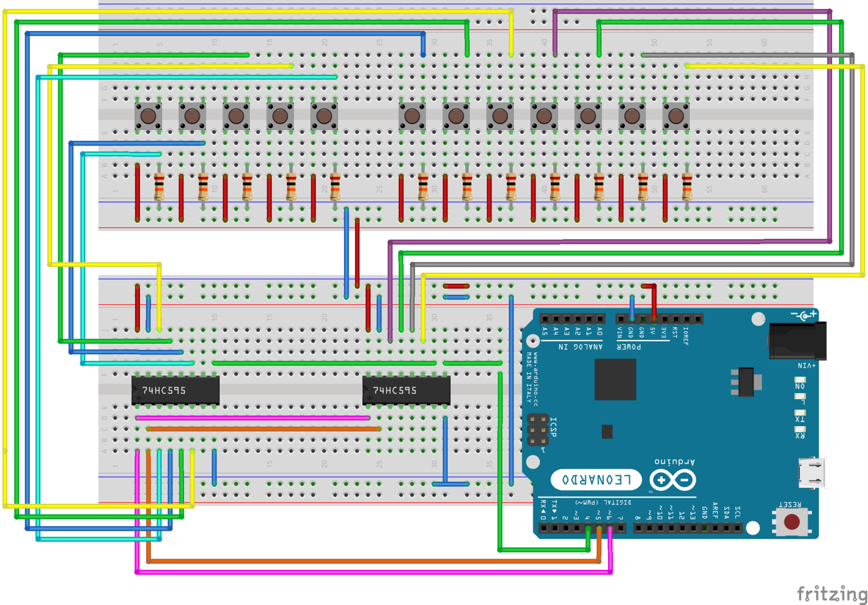Select the right 74HC595 shift register chip
This screenshot has width=868, height=605.
(406, 390)
